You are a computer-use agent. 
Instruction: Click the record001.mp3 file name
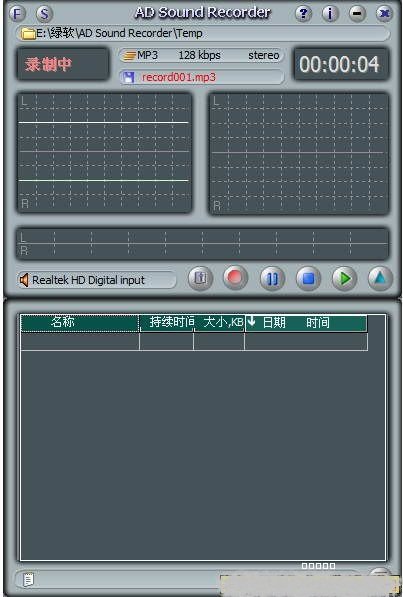coord(179,77)
